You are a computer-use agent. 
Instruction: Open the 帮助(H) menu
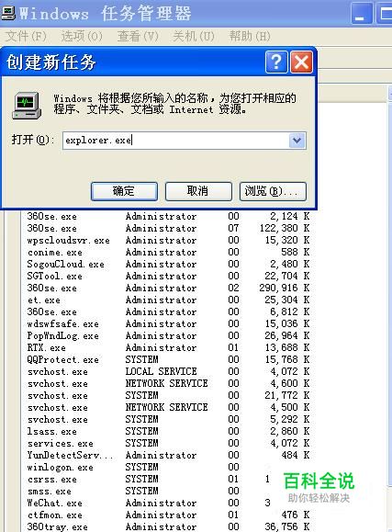tap(250, 36)
